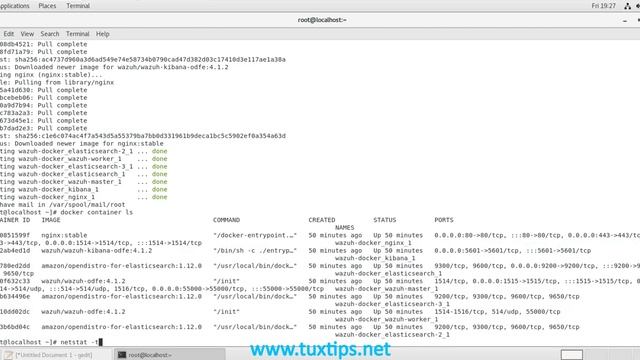Click the sha256:ac4737d960 digest line
This screenshot has width=640, height=360.
tap(143, 60)
